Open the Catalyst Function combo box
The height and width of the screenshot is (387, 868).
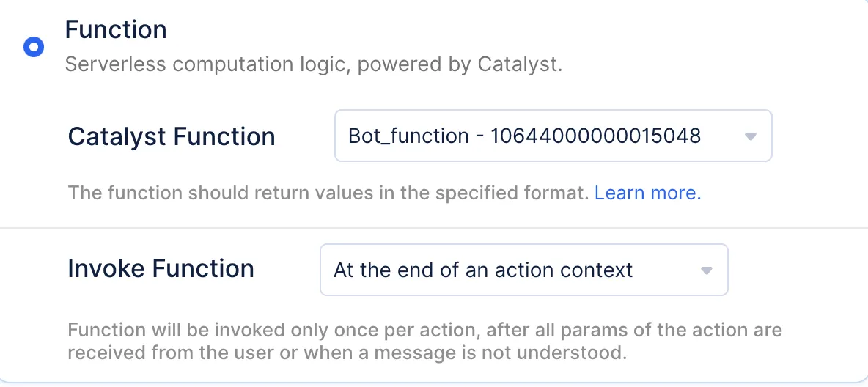coord(553,136)
